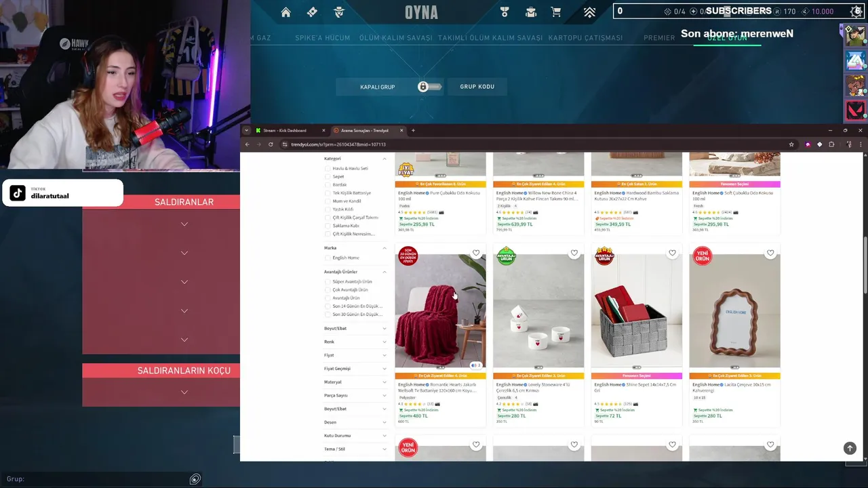The width and height of the screenshot is (868, 488).
Task: Open the Valorant agents icon
Action: point(339,12)
